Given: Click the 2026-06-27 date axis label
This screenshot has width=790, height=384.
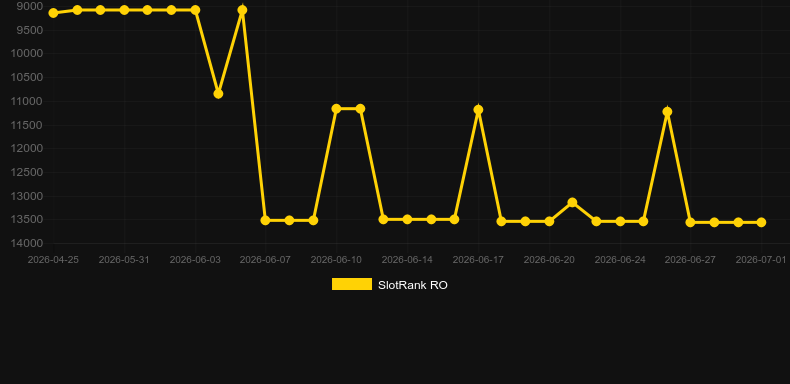Looking at the screenshot, I should [690, 260].
